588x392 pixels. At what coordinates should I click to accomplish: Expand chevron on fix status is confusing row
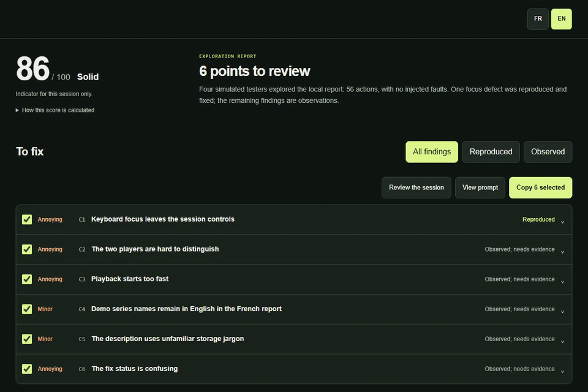[x=562, y=371]
